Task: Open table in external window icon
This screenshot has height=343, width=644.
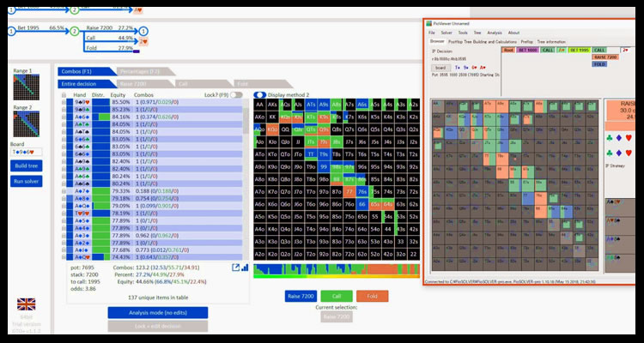Action: pos(236,268)
